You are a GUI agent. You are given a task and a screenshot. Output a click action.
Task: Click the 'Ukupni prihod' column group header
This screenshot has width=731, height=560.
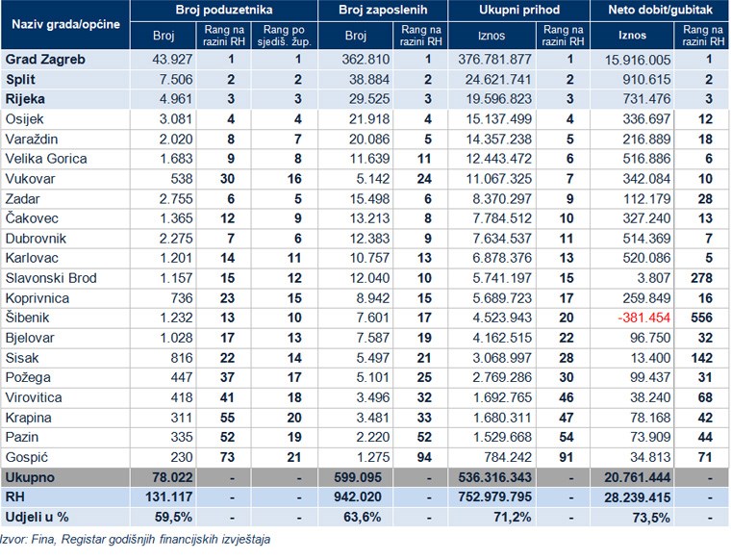(518, 11)
